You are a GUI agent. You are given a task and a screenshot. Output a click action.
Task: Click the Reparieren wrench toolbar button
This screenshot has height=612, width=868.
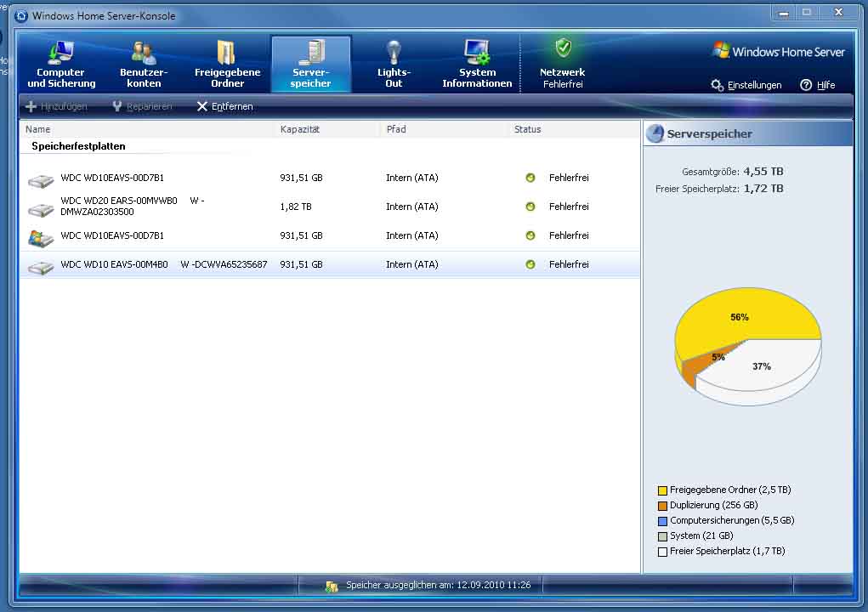click(142, 106)
